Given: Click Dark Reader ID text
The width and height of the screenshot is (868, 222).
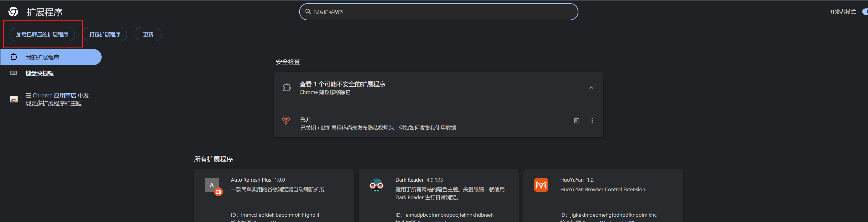Looking at the screenshot, I should pos(444,215).
